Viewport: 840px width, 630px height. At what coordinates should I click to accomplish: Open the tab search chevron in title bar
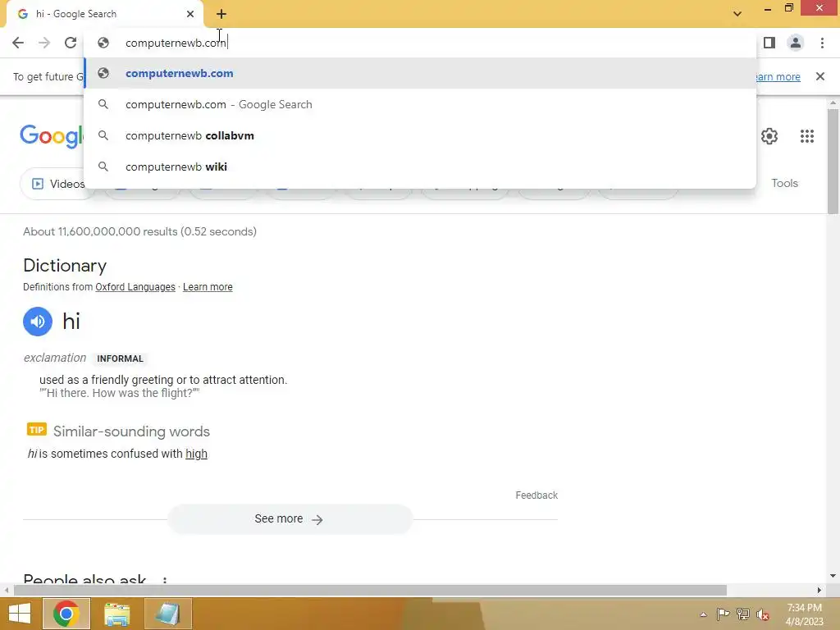[x=737, y=14]
